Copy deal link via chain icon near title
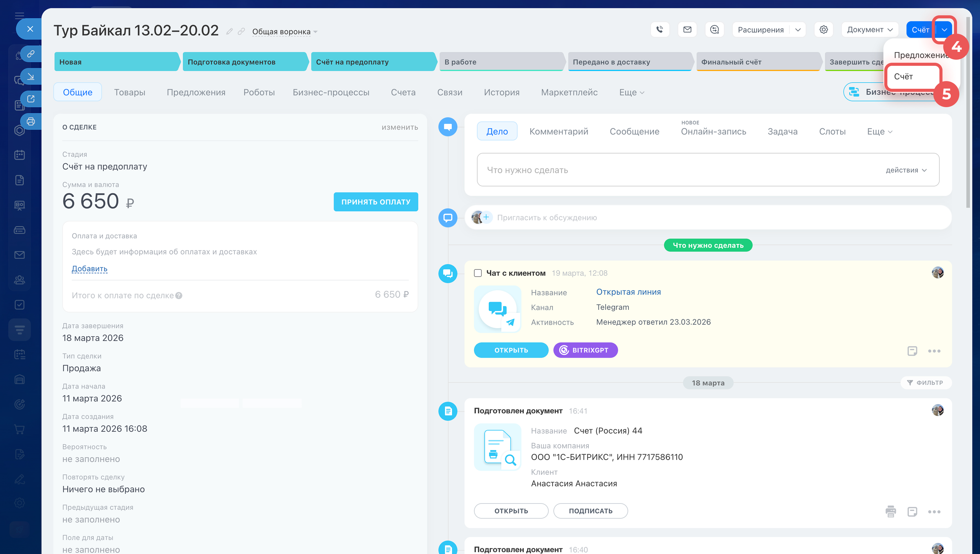 [241, 31]
